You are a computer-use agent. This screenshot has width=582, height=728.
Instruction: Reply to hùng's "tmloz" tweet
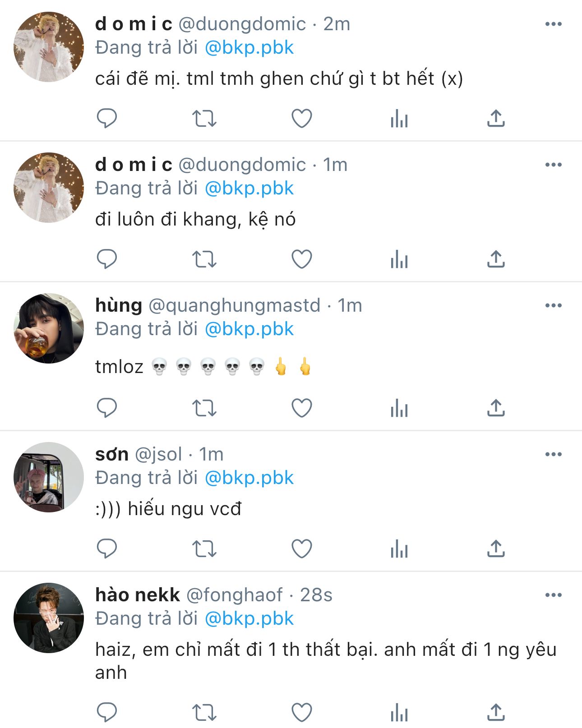click(107, 408)
